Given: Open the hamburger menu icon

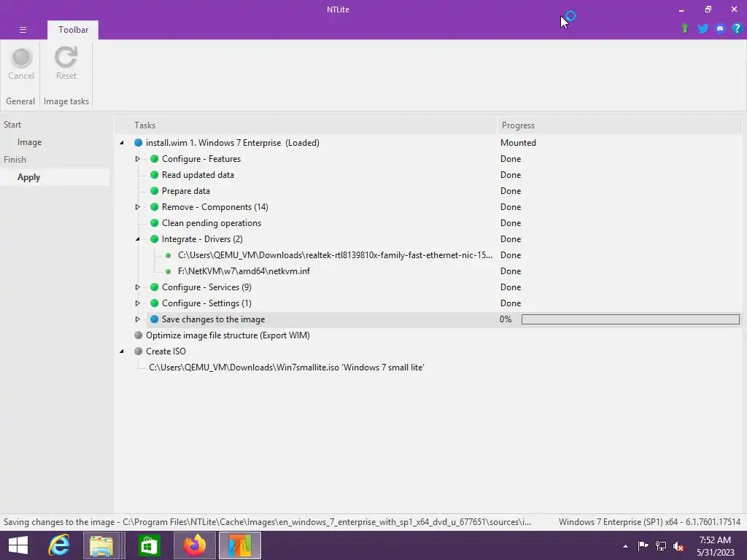Looking at the screenshot, I should (x=23, y=29).
